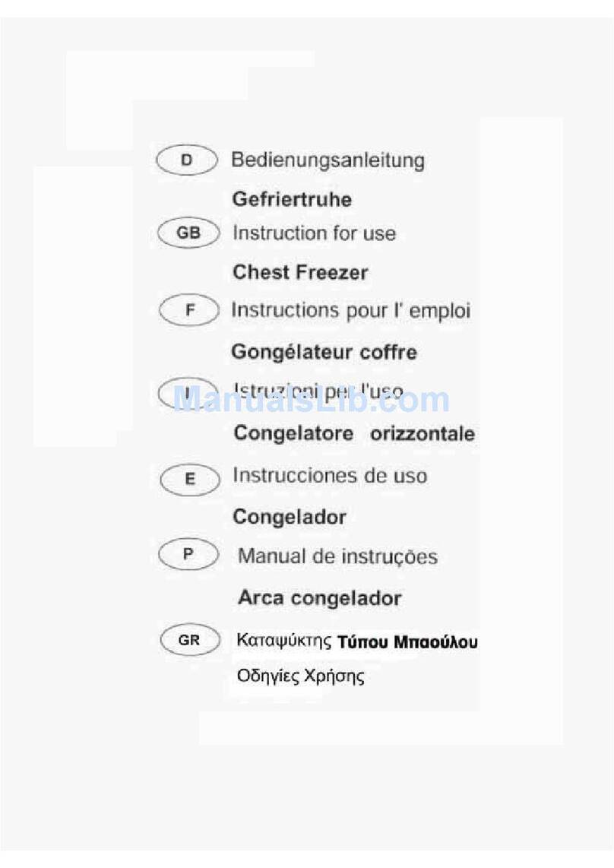Viewport: 614px width, 868px height.
Task: Click 'Congelatore orizzontale' text
Action: (354, 433)
